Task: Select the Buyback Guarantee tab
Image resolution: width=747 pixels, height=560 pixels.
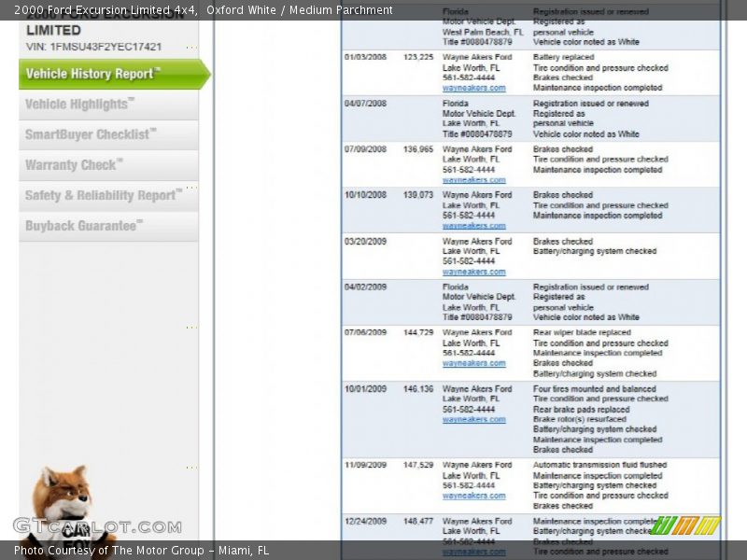Action: pos(108,226)
